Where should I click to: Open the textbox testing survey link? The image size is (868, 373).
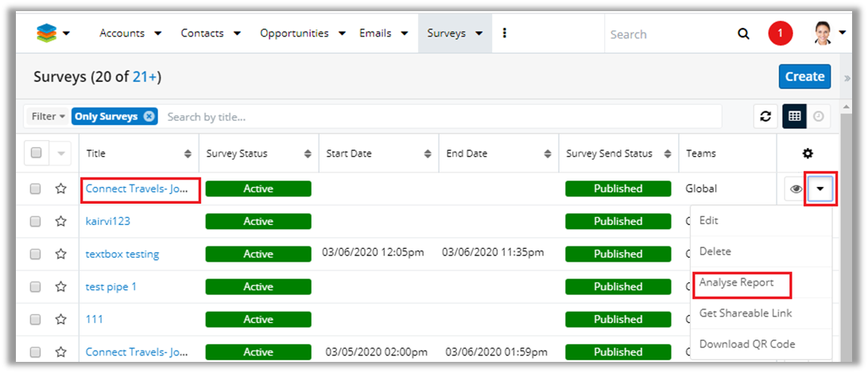122,254
